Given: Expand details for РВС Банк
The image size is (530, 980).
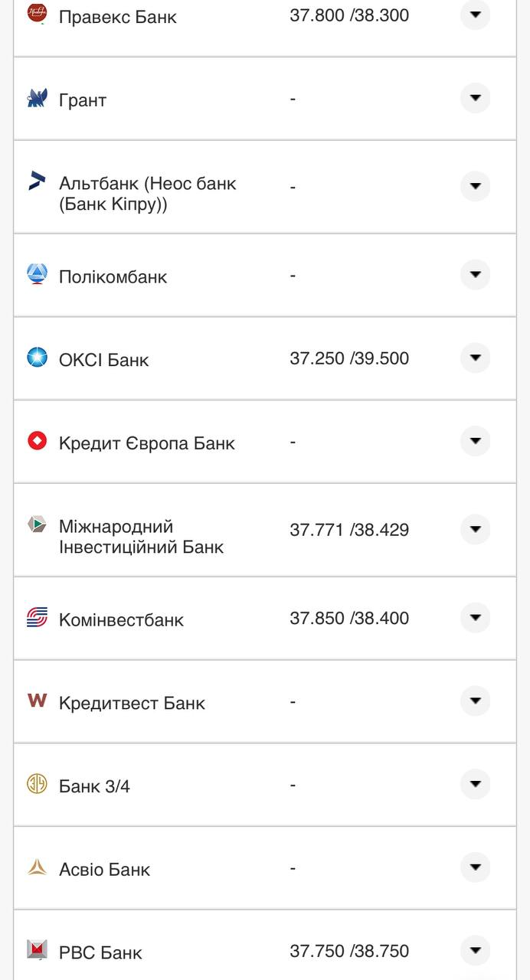Looking at the screenshot, I should (474, 951).
